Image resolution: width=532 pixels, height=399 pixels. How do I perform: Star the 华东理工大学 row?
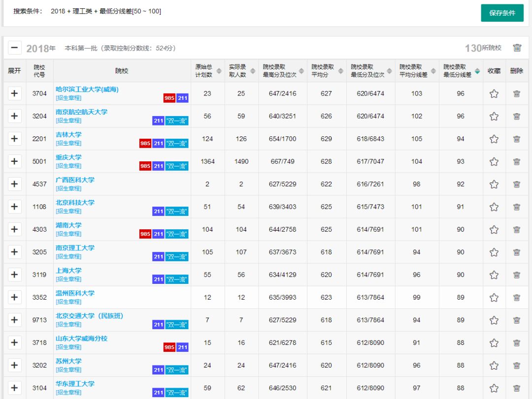click(494, 388)
